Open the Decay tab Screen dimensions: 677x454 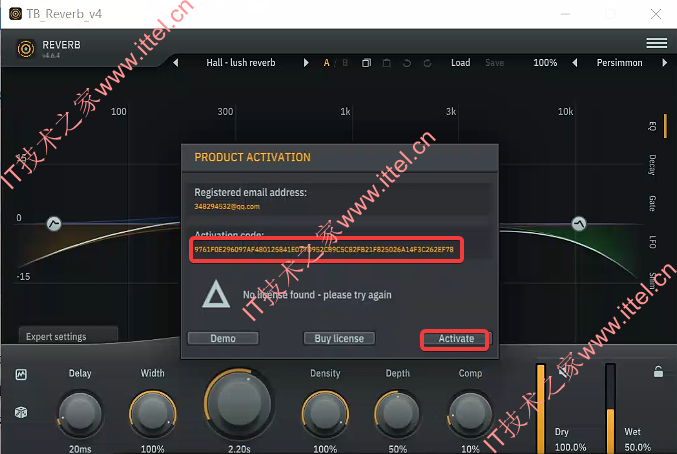coord(652,165)
